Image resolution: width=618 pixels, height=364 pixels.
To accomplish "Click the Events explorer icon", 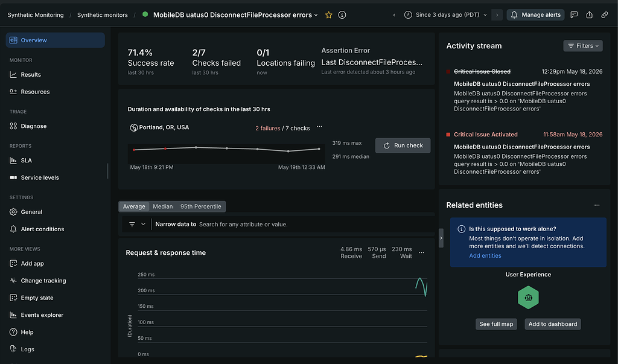I will [x=13, y=315].
